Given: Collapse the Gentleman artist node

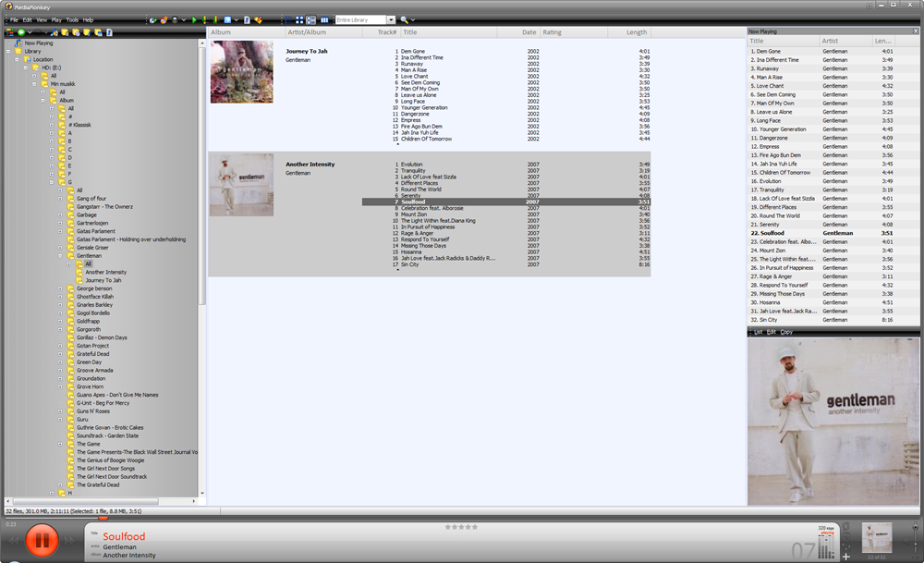Looking at the screenshot, I should coord(60,256).
